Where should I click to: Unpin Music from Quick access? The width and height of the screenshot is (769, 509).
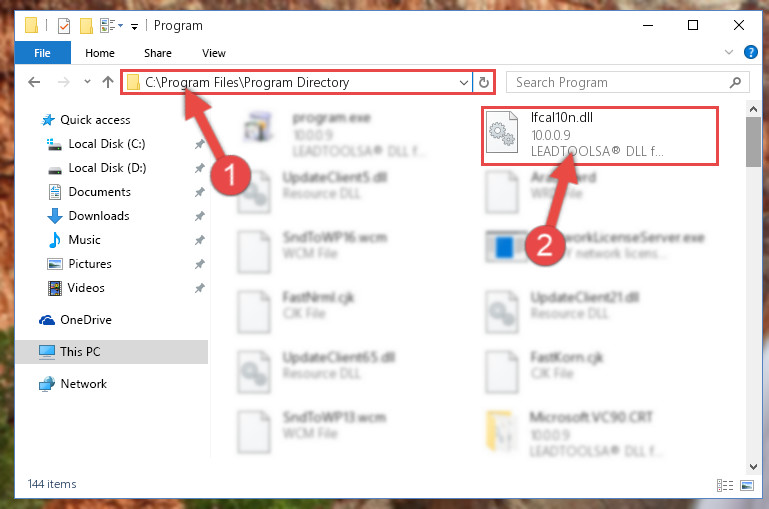click(199, 240)
